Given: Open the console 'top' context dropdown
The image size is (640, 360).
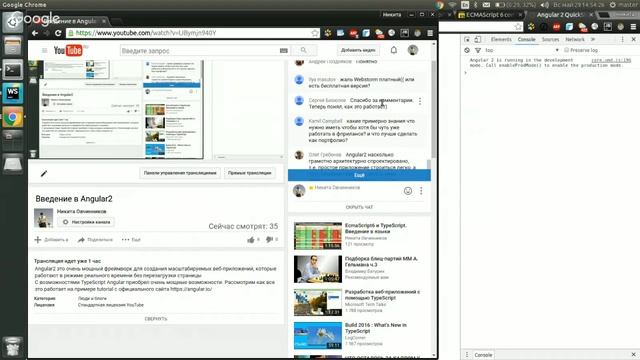Looking at the screenshot, I should pyautogui.click(x=522, y=50).
